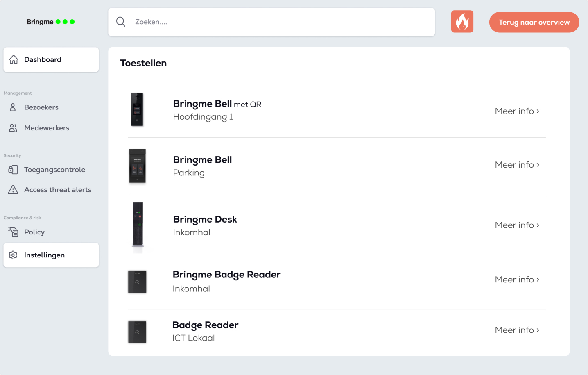The width and height of the screenshot is (588, 375).
Task: Click the 'Hoofdingang 1' location text
Action: pos(203,117)
